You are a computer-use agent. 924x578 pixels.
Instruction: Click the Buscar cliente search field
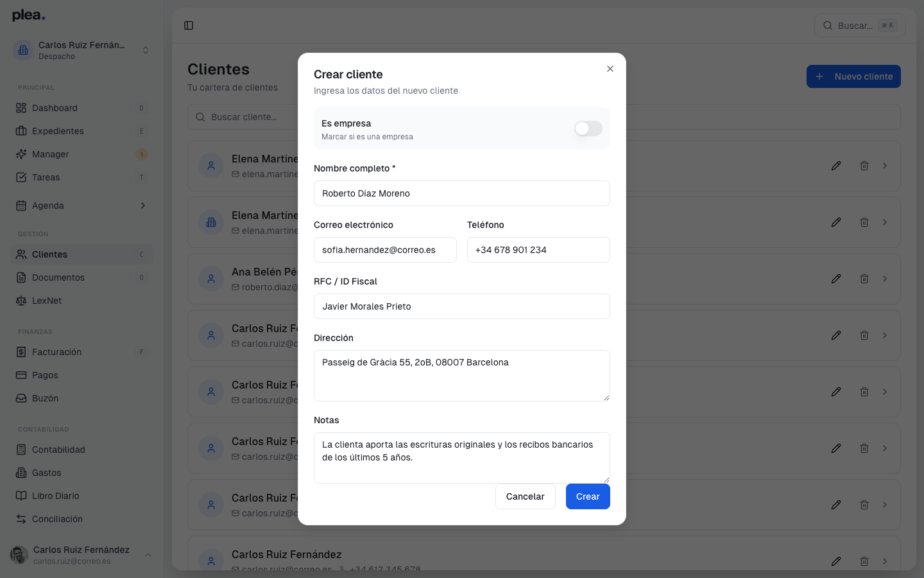(x=544, y=117)
